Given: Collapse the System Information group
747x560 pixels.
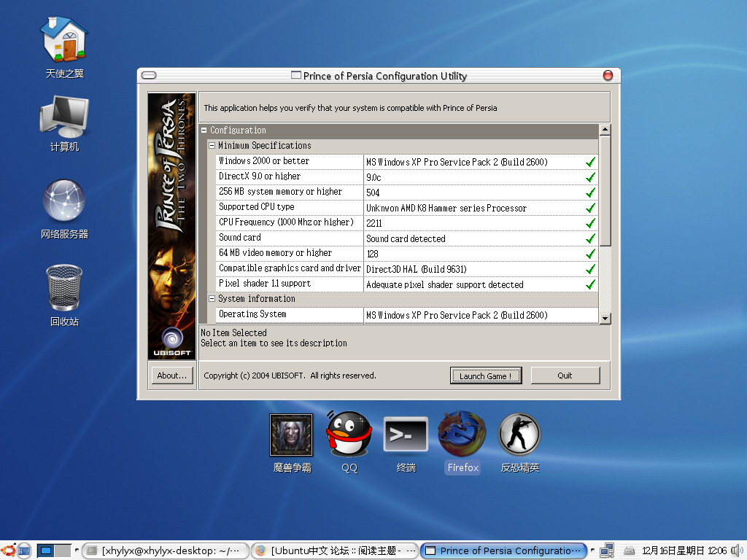Looking at the screenshot, I should click(212, 299).
